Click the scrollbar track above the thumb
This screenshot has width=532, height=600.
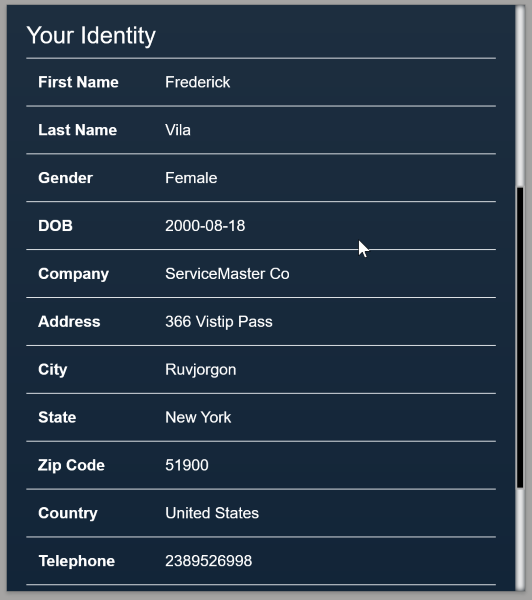520,96
